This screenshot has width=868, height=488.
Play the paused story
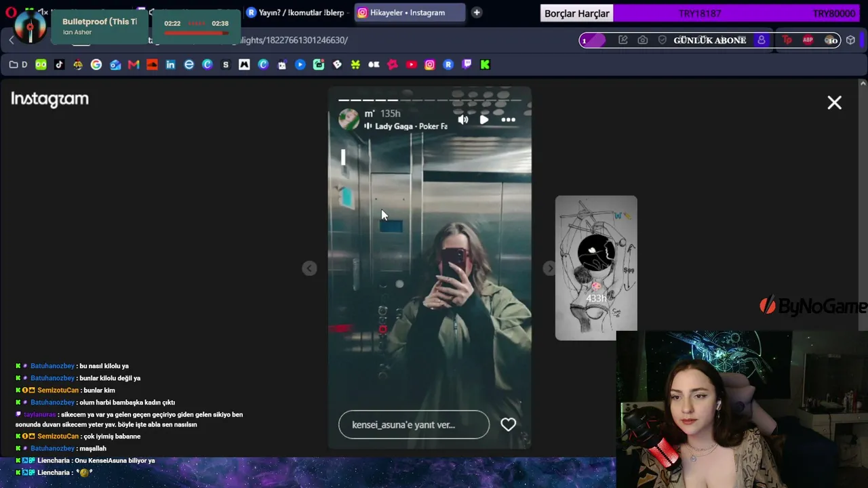(x=484, y=120)
